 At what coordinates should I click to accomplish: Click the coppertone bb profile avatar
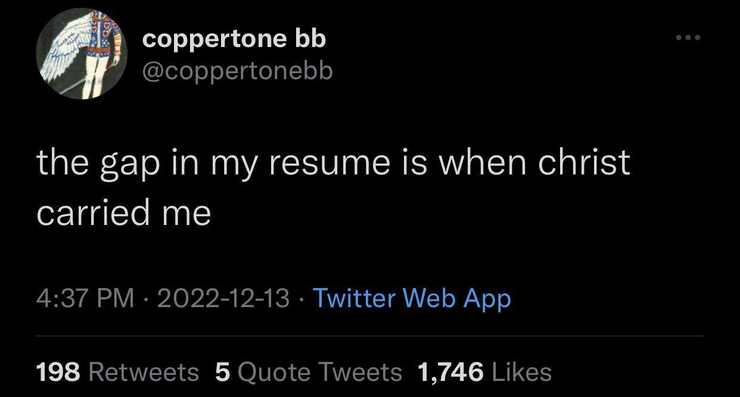point(81,53)
